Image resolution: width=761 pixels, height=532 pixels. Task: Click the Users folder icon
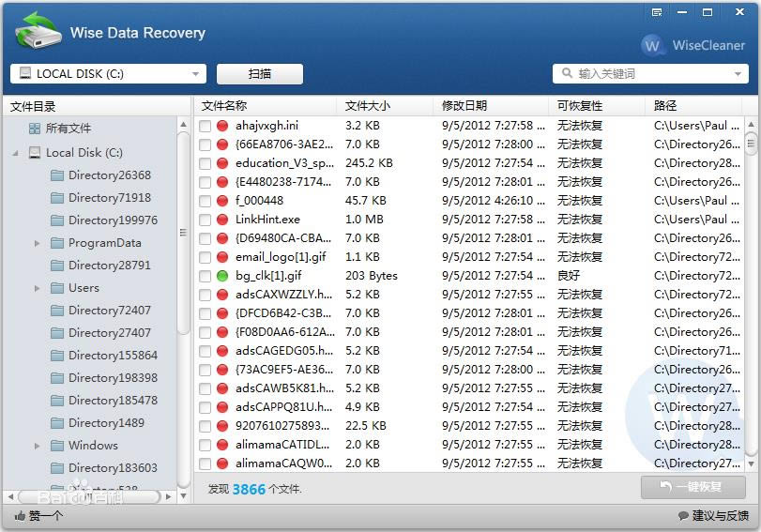click(x=57, y=288)
